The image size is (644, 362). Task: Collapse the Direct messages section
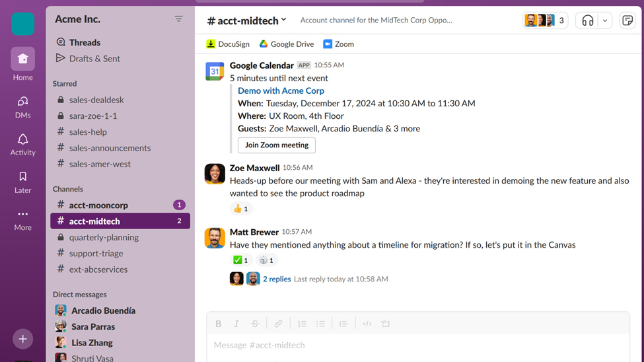tap(80, 294)
